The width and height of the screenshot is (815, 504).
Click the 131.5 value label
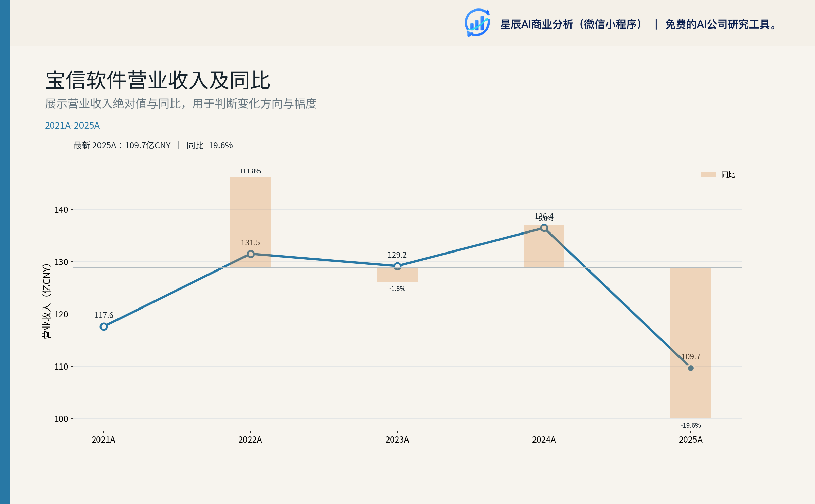click(x=250, y=243)
